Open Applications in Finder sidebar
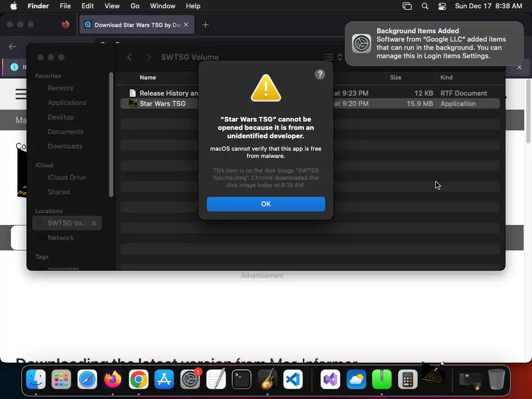 (x=67, y=102)
